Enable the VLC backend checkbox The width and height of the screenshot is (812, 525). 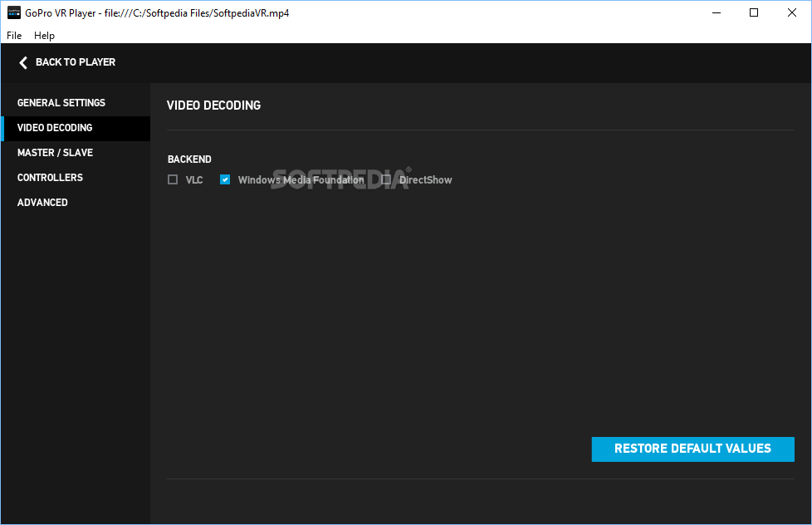pos(173,179)
